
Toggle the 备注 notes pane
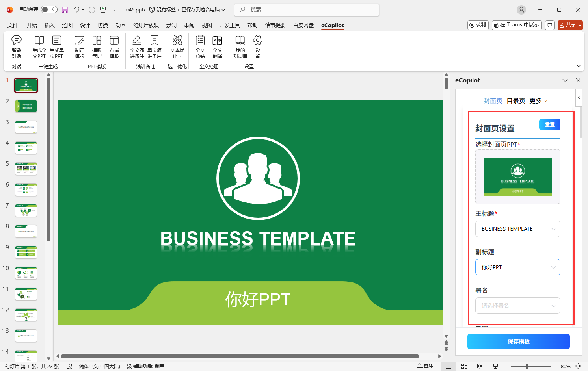tap(426, 366)
